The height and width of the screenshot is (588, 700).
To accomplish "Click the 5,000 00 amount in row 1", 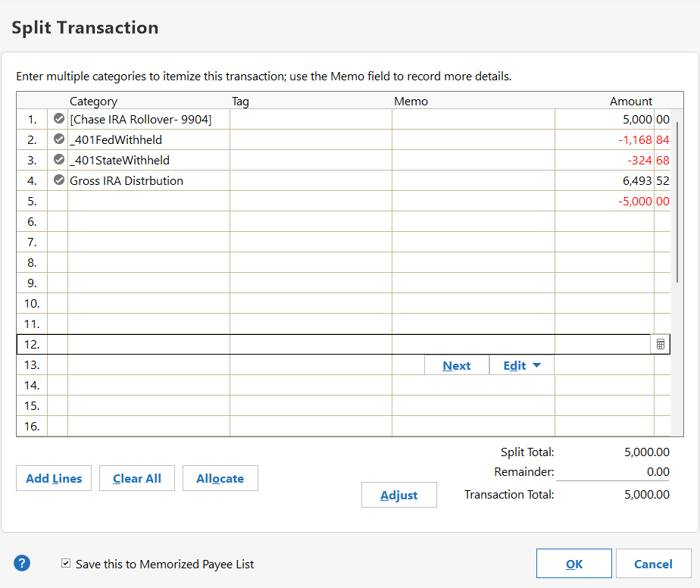I will click(x=612, y=119).
